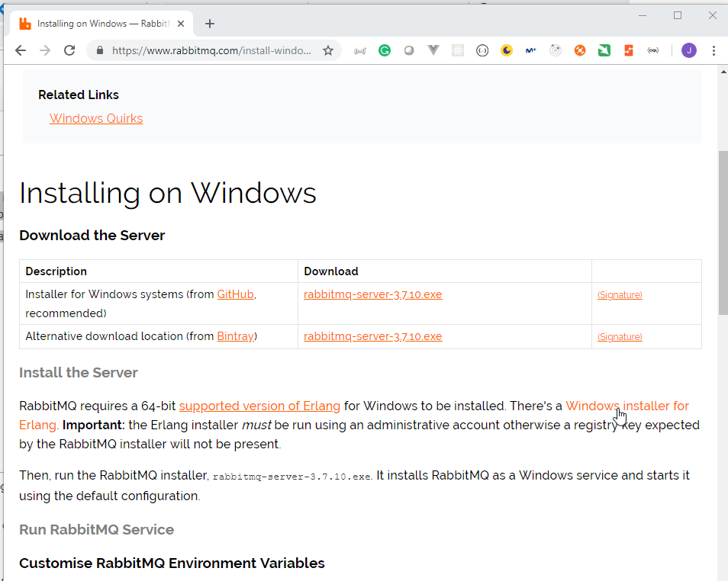Open the grey sphere extension icon
The height and width of the screenshot is (581, 728).
[409, 50]
